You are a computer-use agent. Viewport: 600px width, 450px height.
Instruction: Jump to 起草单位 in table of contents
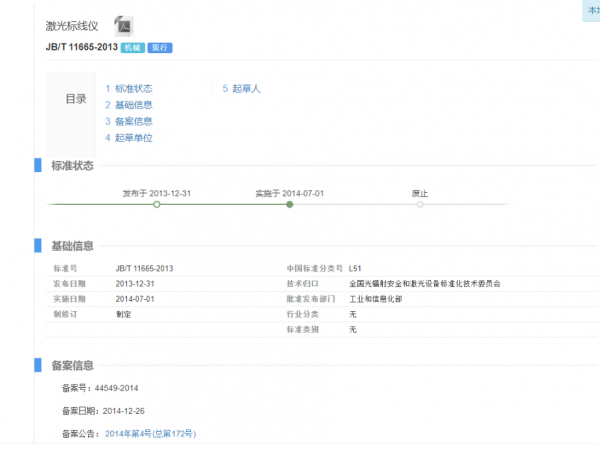coord(134,137)
